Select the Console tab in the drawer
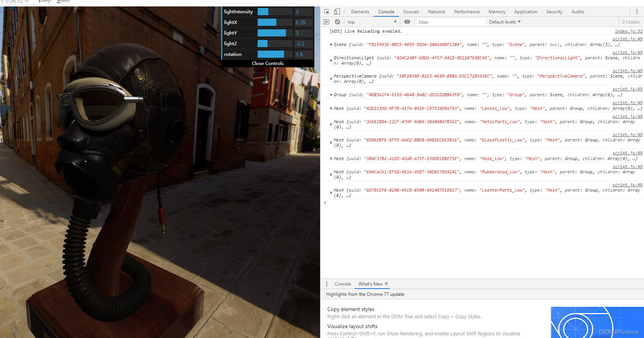 343,284
